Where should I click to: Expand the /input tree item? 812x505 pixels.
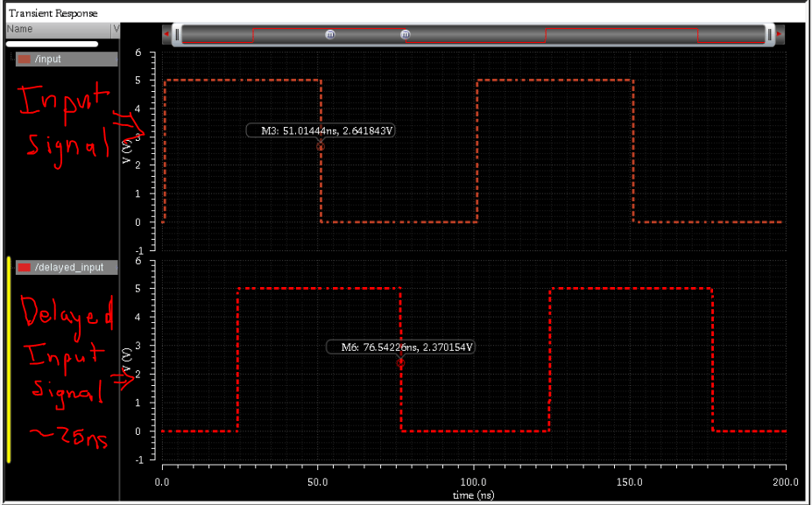click(x=12, y=59)
